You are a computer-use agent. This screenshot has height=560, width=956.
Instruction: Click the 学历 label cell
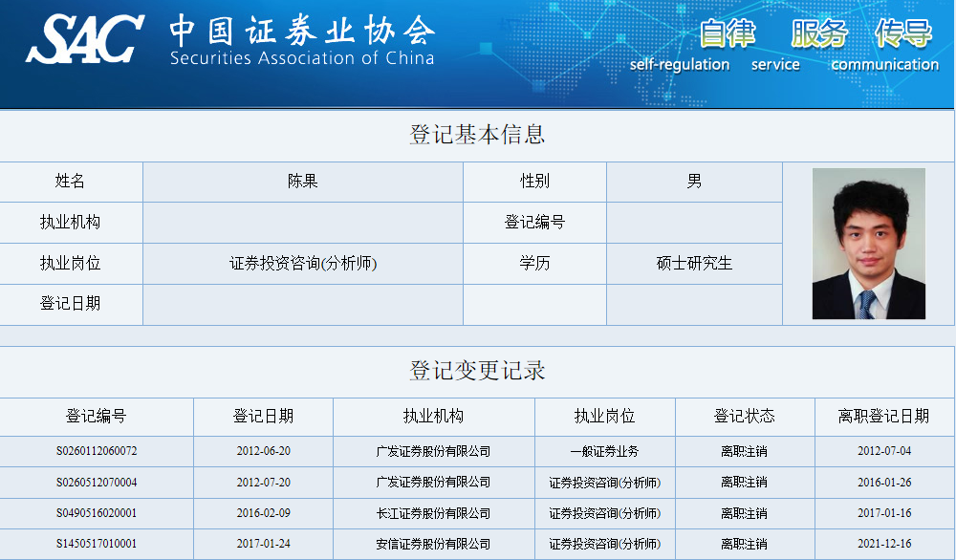[x=534, y=263]
